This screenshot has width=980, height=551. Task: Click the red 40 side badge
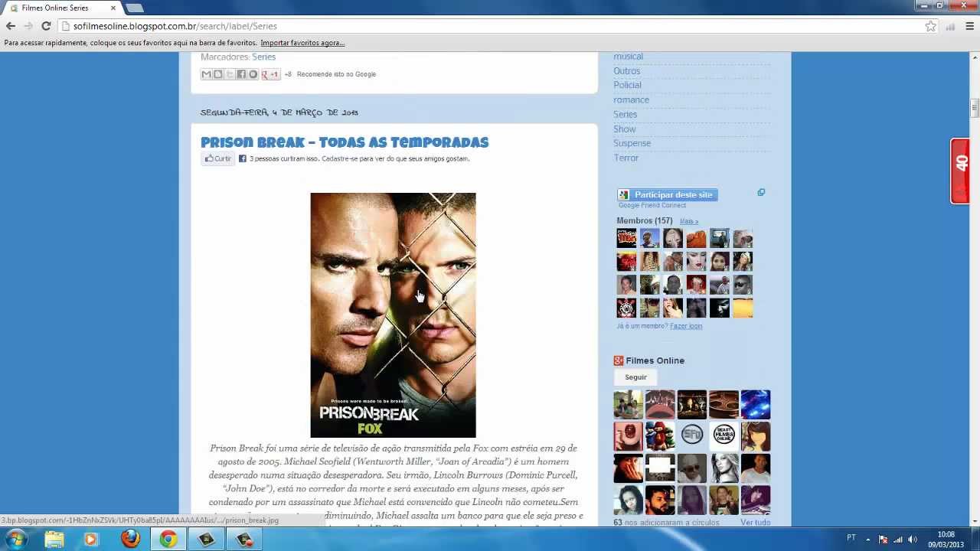pyautogui.click(x=961, y=171)
